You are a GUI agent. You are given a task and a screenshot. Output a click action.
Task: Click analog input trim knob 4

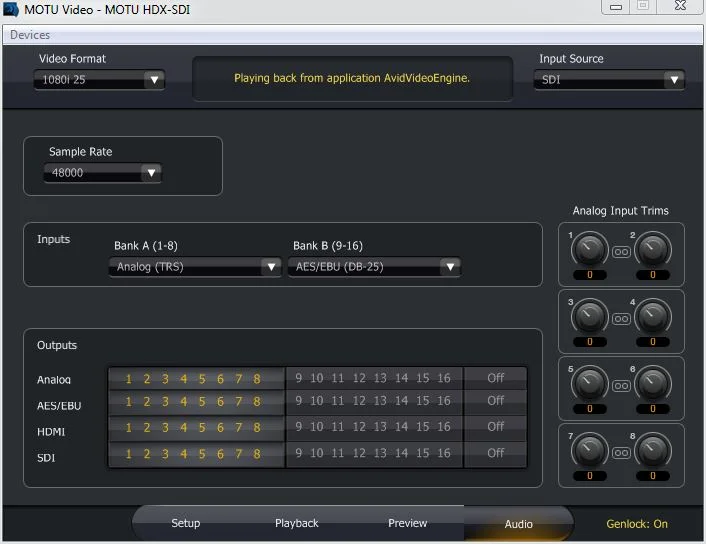[652, 316]
